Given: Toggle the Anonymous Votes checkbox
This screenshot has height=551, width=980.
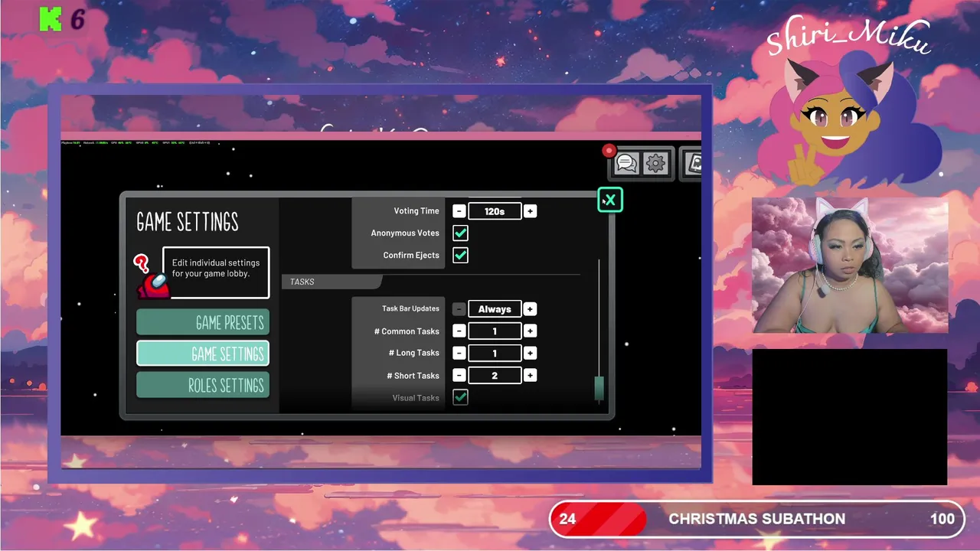Looking at the screenshot, I should (x=460, y=233).
